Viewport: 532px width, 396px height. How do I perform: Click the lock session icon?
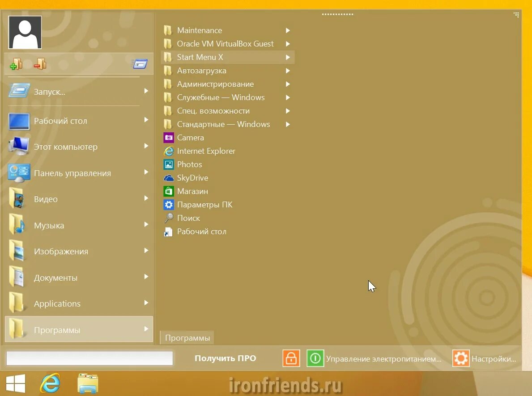click(291, 358)
